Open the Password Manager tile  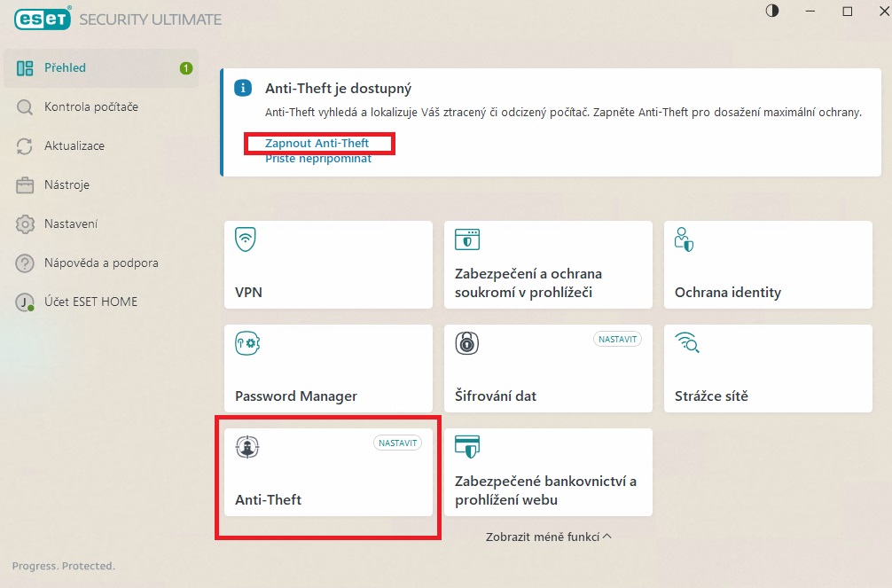click(328, 369)
